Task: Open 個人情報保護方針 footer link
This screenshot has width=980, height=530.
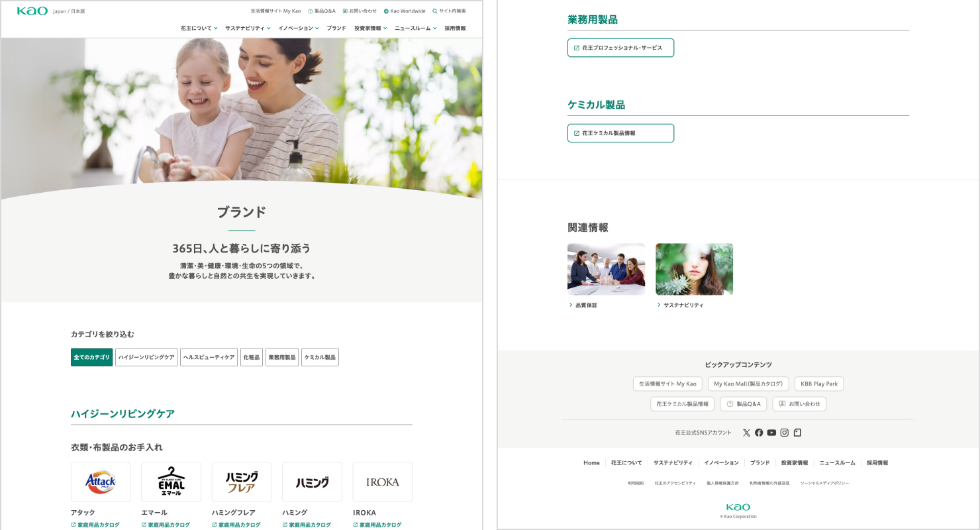Action: [722, 484]
